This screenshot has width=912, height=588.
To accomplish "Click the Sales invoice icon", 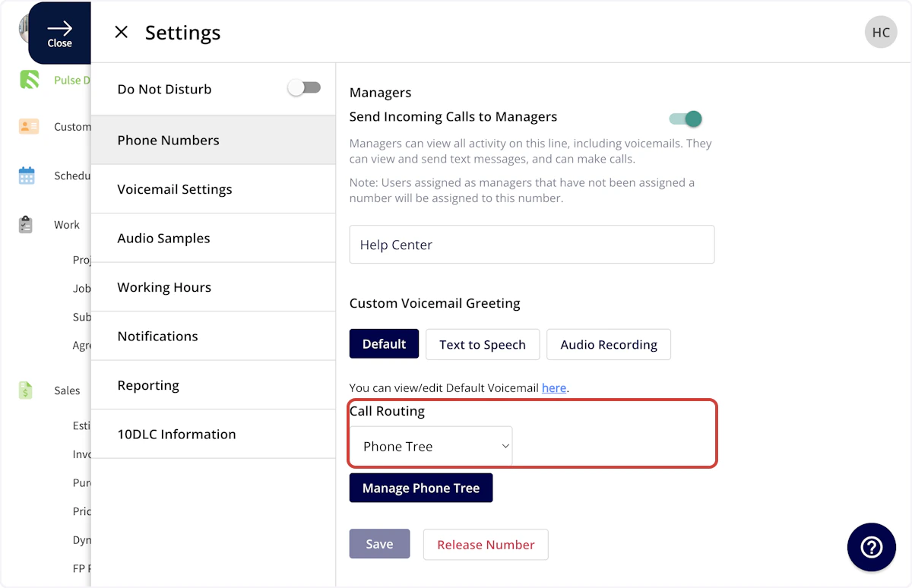I will (x=26, y=390).
